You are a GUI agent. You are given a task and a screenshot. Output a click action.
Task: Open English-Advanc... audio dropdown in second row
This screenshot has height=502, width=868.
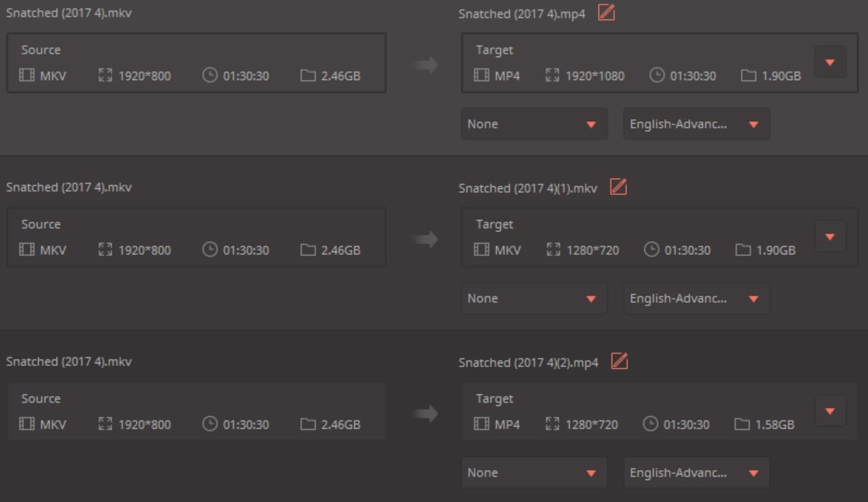696,299
